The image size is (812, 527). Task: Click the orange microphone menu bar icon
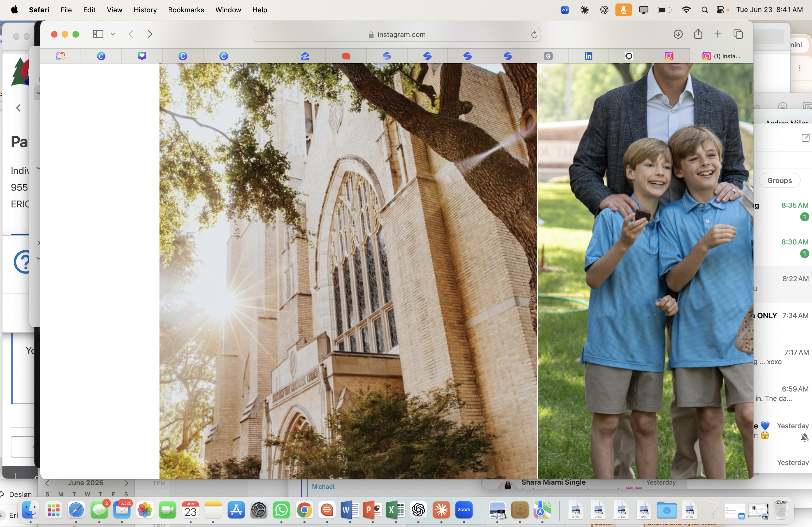[623, 10]
